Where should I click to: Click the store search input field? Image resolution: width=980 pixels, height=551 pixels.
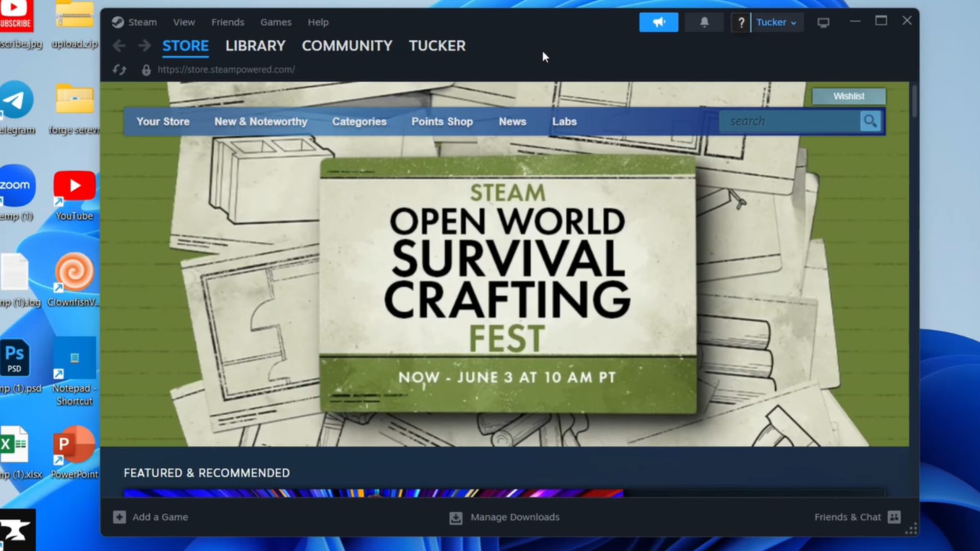tap(789, 121)
